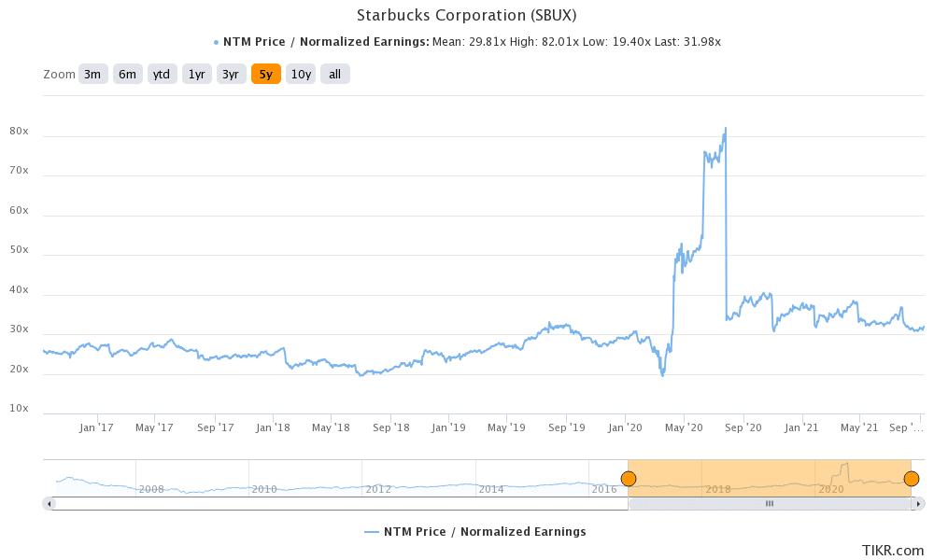Choose the 1yr zoom button
This screenshot has height=560, width=934.
pos(196,75)
